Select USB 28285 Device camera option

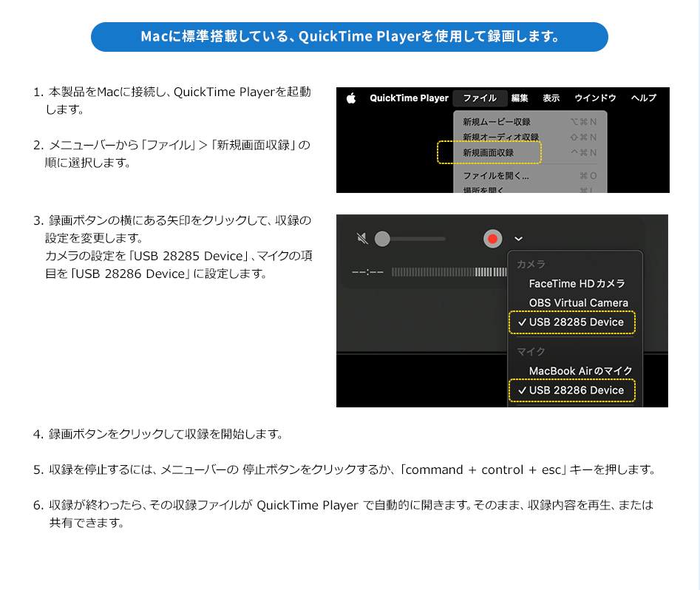pyautogui.click(x=572, y=322)
